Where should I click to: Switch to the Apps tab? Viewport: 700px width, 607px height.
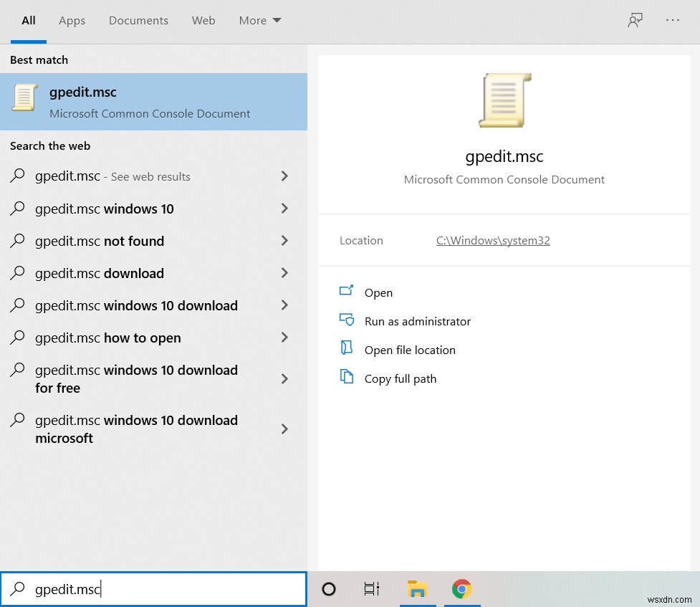72,20
